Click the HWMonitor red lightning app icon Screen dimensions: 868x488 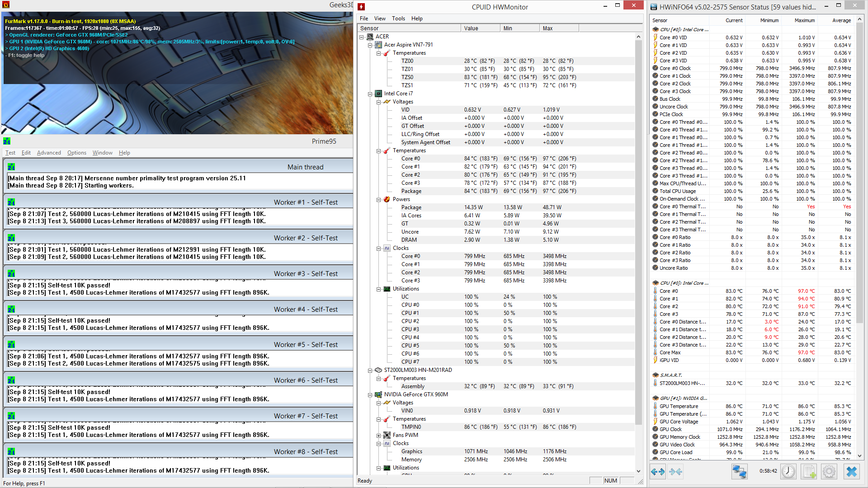pos(361,7)
